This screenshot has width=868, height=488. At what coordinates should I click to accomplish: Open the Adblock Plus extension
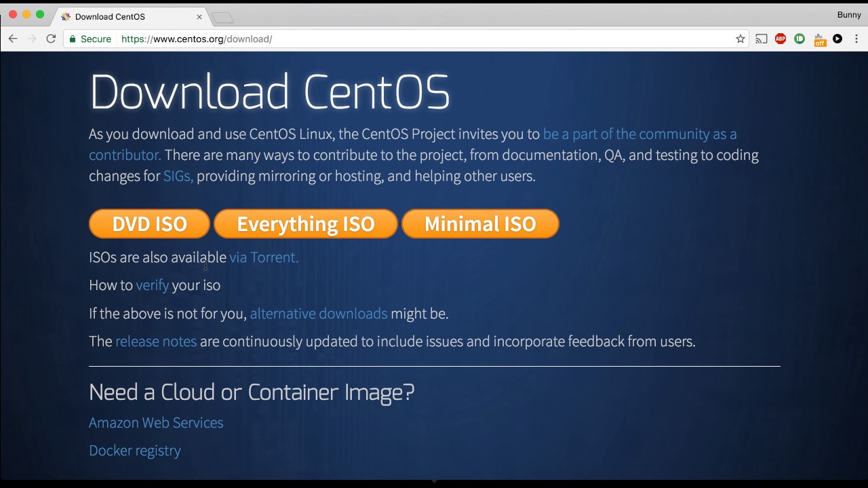point(781,39)
